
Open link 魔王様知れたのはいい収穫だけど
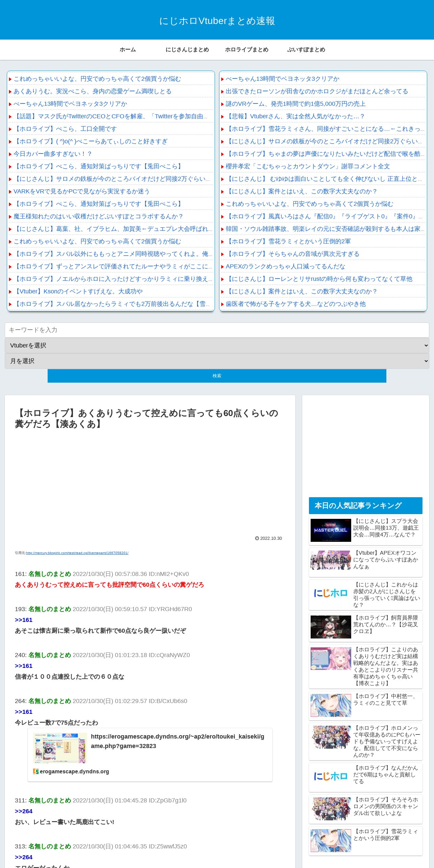98,216
